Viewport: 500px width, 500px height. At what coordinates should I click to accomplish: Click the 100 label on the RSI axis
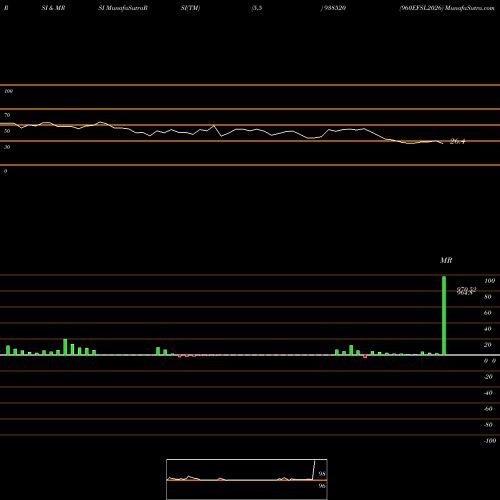pos(8,91)
